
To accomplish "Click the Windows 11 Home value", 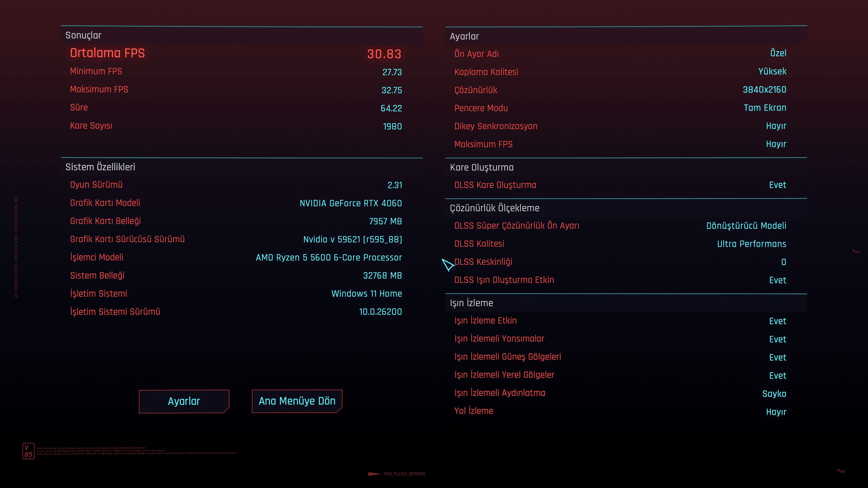I will click(367, 294).
